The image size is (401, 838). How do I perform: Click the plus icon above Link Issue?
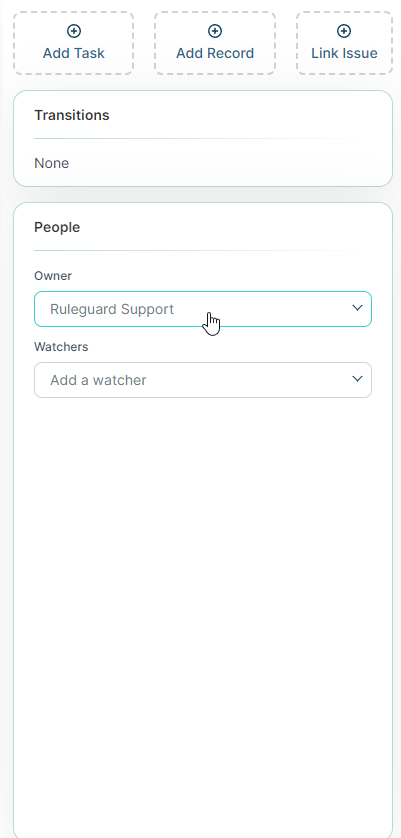tap(344, 32)
